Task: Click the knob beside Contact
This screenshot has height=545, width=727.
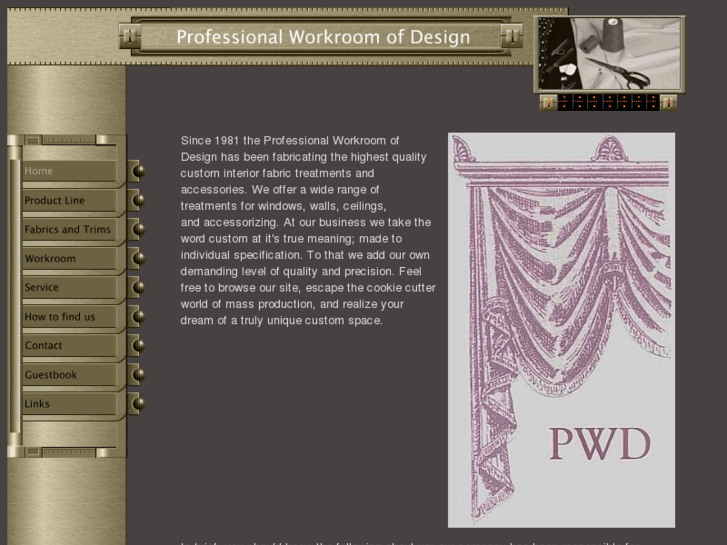Action: 138,346
